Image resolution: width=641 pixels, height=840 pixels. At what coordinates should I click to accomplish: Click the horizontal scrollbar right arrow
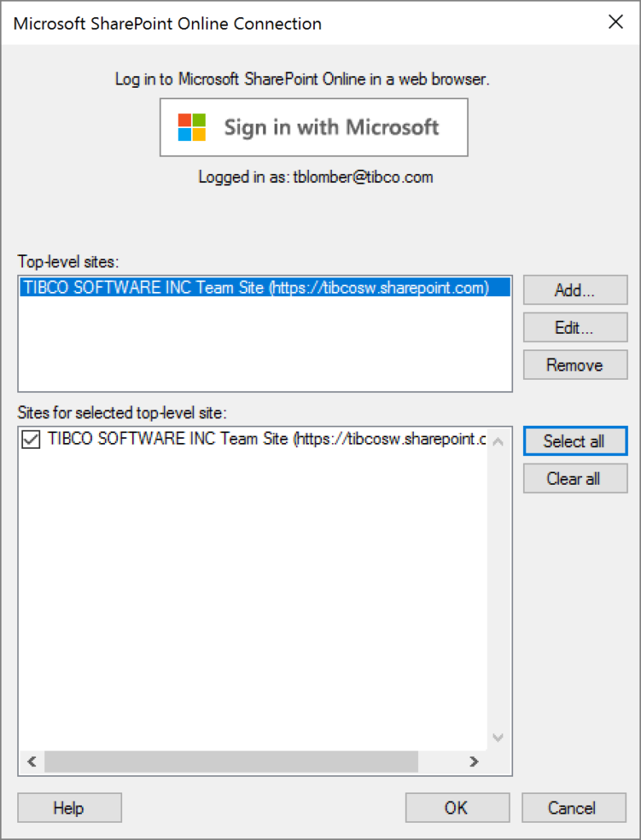[474, 761]
